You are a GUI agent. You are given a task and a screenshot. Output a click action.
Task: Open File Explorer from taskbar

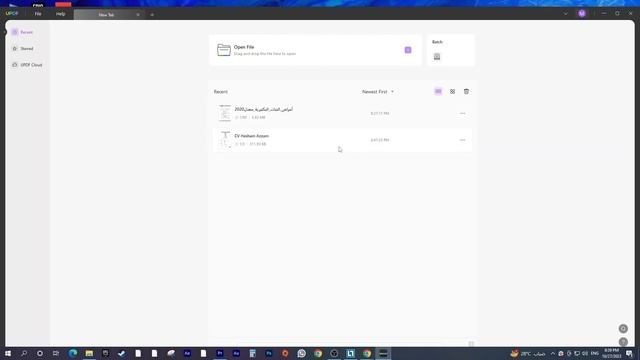pos(89,353)
